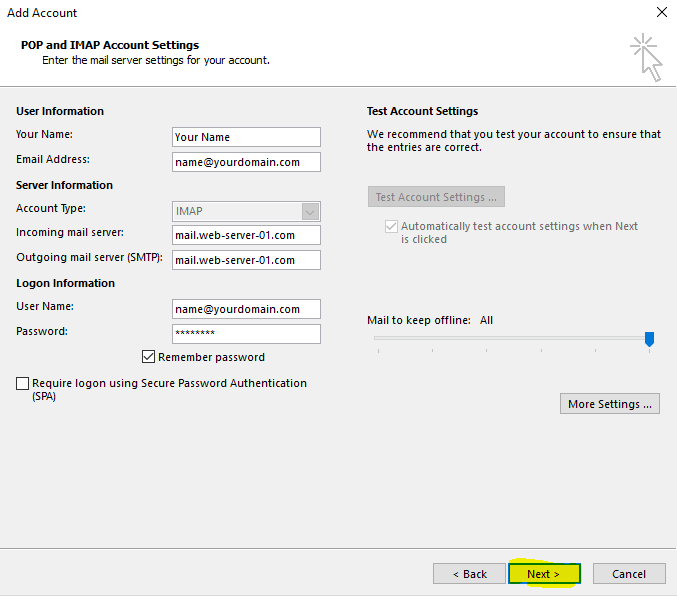Focus the Your Name text field
This screenshot has width=677, height=596.
246,137
